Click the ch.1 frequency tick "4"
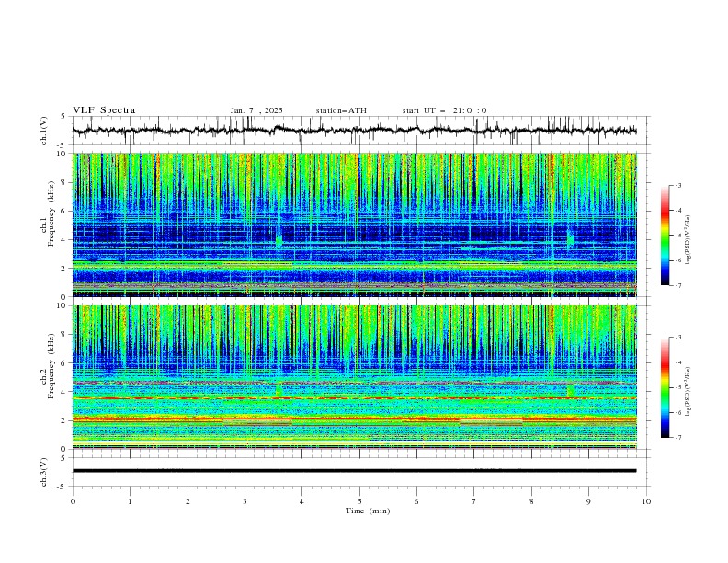Image resolution: width=728 pixels, height=563 pixels. pos(64,240)
